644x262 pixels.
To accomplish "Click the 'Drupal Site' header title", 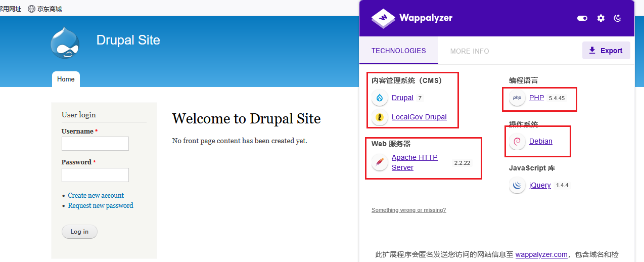I will (x=128, y=40).
